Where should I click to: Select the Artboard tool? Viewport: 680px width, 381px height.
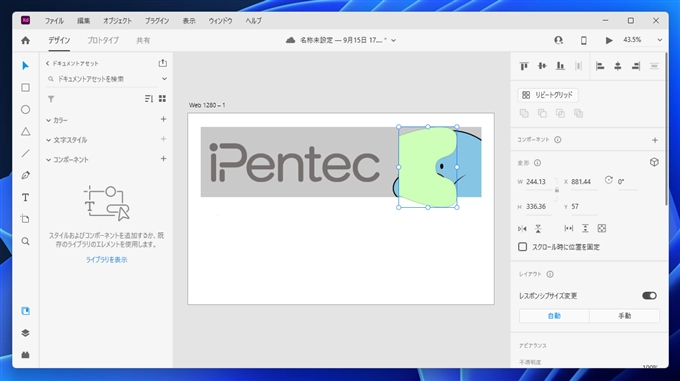point(26,219)
